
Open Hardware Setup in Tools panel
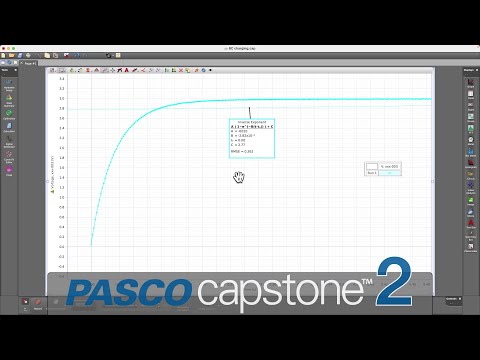tap(9, 85)
